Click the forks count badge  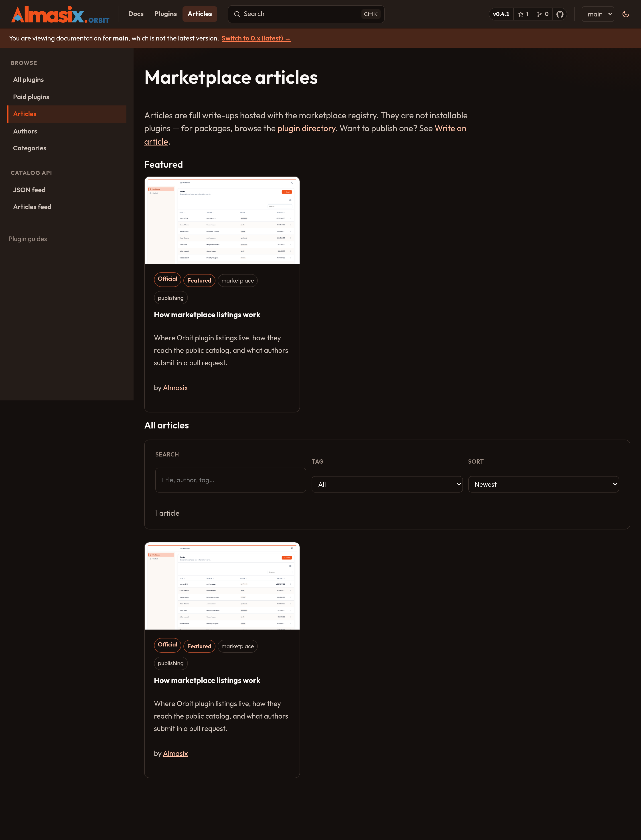tap(543, 14)
